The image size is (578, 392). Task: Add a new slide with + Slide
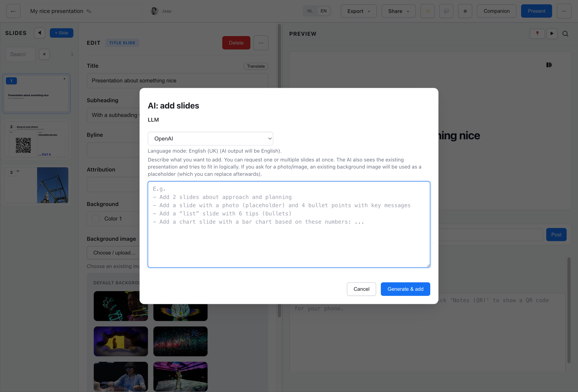(x=61, y=33)
